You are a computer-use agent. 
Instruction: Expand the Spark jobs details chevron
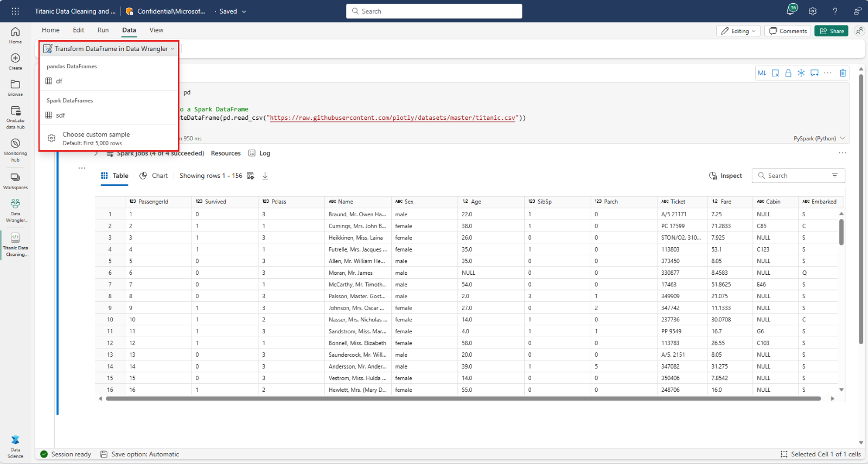point(97,153)
